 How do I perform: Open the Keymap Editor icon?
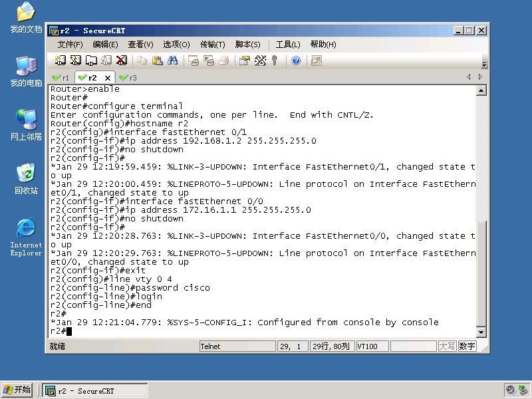pos(260,61)
